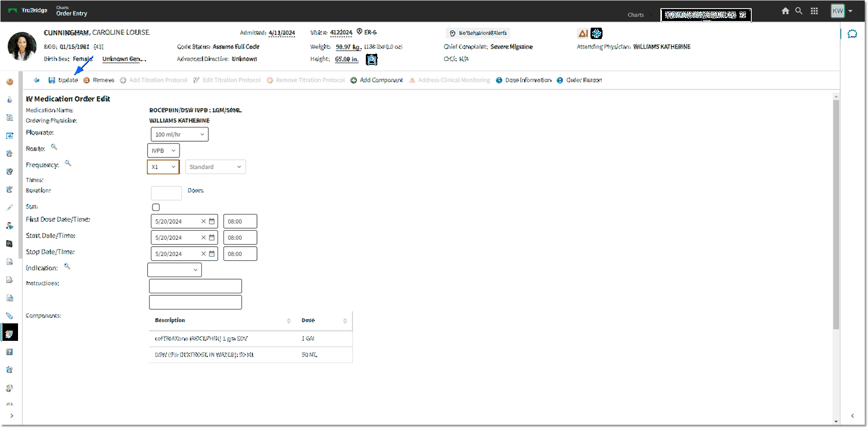
Task: Open the Visit number 4122024 link
Action: 341,32
